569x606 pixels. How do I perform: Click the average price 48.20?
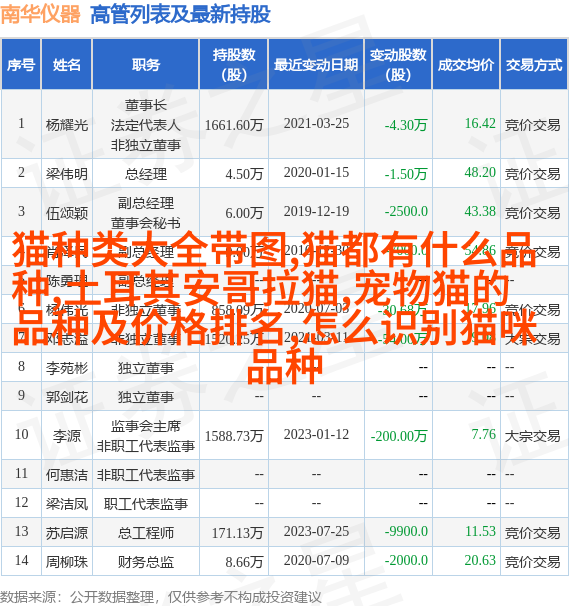(x=480, y=173)
